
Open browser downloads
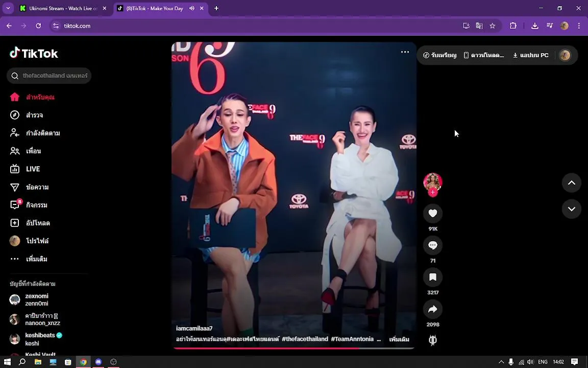tap(535, 26)
